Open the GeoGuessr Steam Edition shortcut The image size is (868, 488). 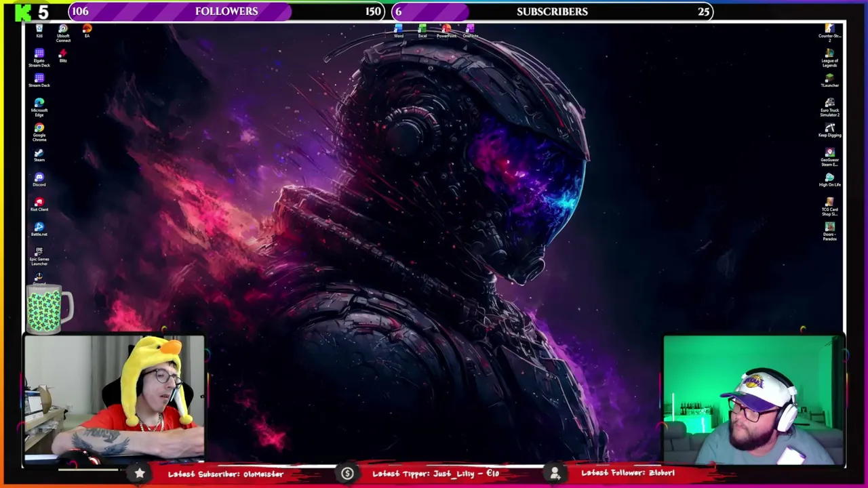pyautogui.click(x=829, y=157)
